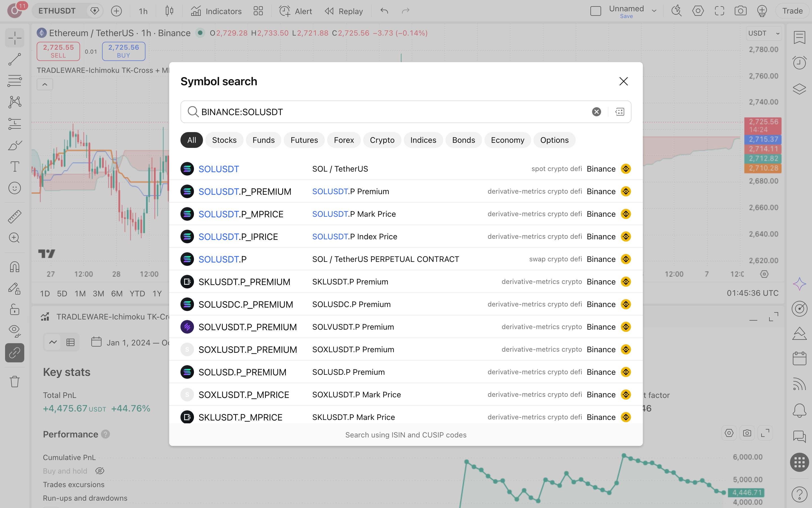Open the 1h interval selector
Screen dimensions: 812x508
[x=143, y=11]
